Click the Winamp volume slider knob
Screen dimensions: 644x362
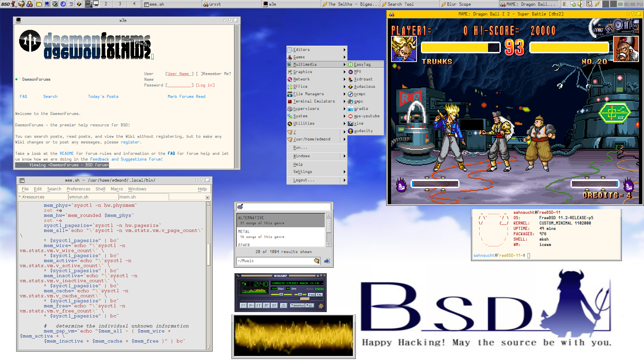pos(281,294)
